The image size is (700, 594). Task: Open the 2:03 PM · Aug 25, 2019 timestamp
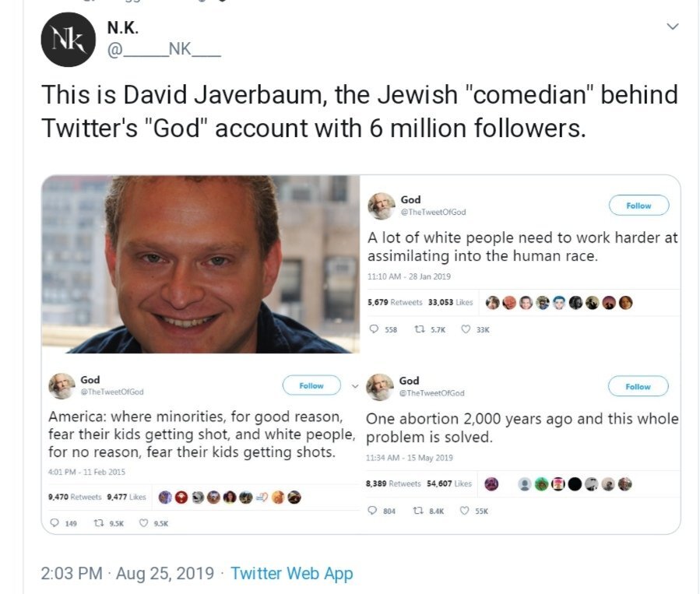pos(127,574)
